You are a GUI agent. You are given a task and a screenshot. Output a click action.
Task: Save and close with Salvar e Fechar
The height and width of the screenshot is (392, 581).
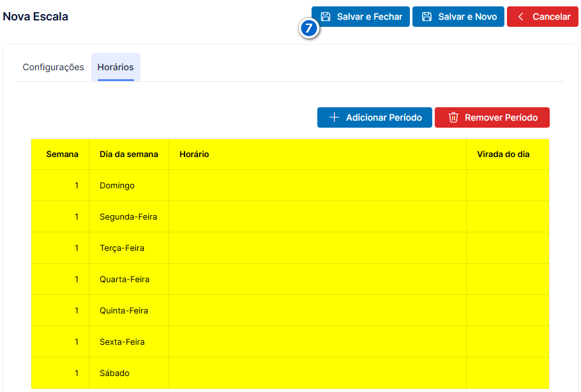[x=361, y=17]
